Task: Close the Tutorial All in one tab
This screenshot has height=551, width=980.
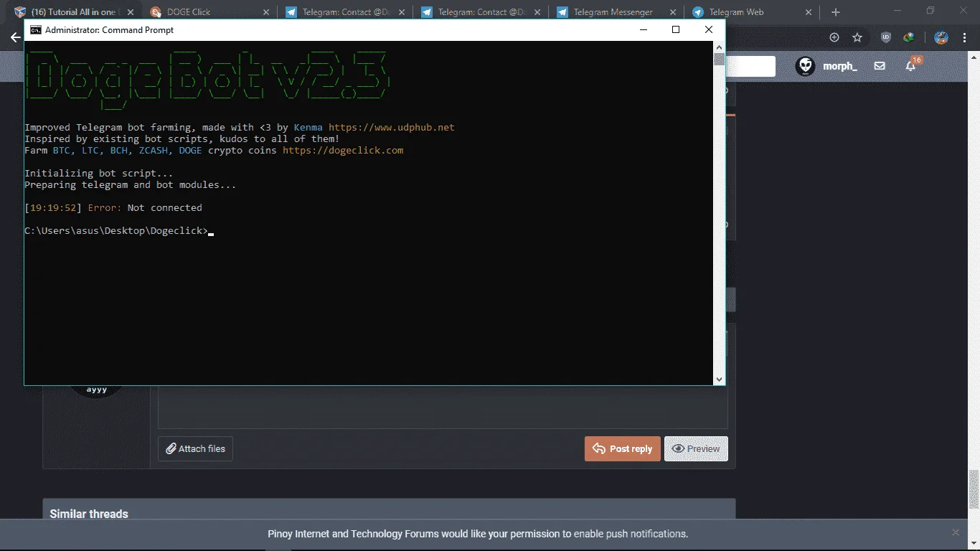Action: coord(130,12)
